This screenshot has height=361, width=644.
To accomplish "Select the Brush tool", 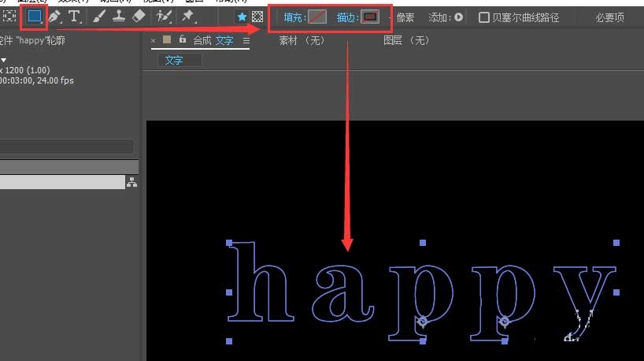I will (x=98, y=17).
